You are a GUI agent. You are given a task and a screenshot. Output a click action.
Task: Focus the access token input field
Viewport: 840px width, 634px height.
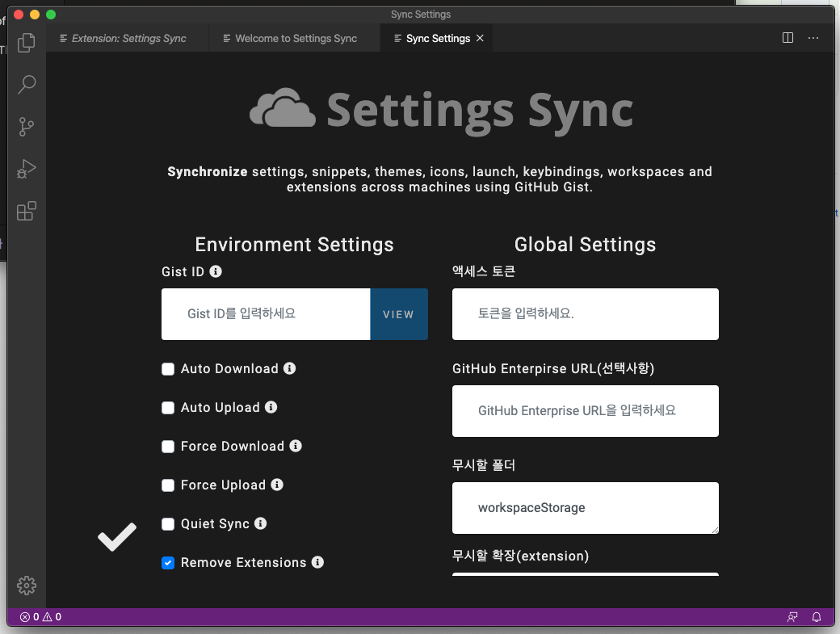pos(586,314)
